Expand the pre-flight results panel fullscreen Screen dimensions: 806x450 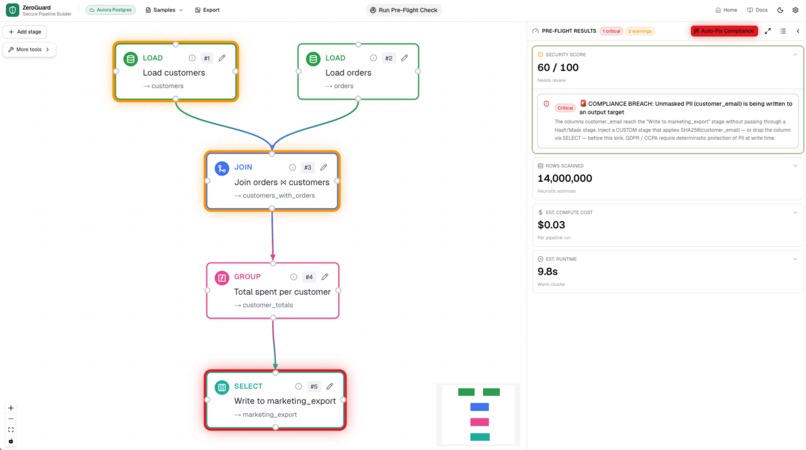coord(767,31)
